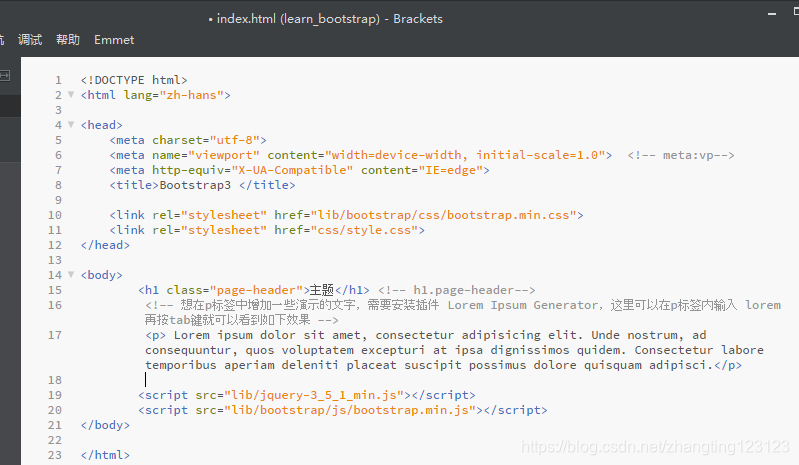The width and height of the screenshot is (799, 465).
Task: Collapse the body section fold on line 14
Action: pos(71,275)
